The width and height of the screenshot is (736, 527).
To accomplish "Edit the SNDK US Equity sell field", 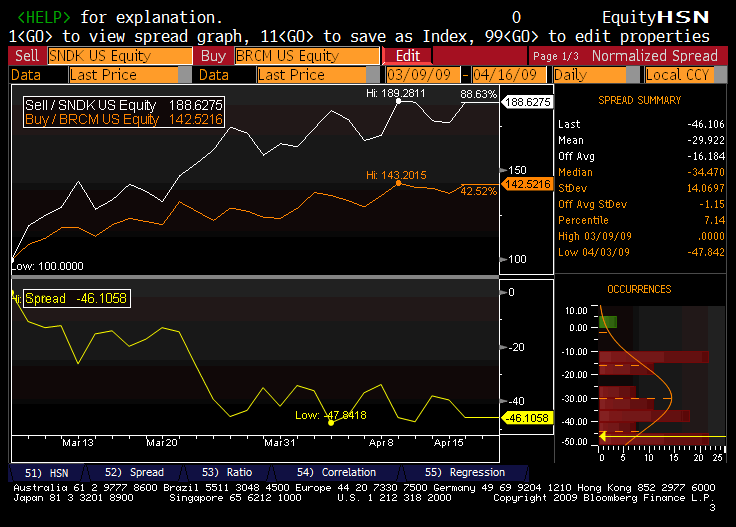I will [120, 56].
